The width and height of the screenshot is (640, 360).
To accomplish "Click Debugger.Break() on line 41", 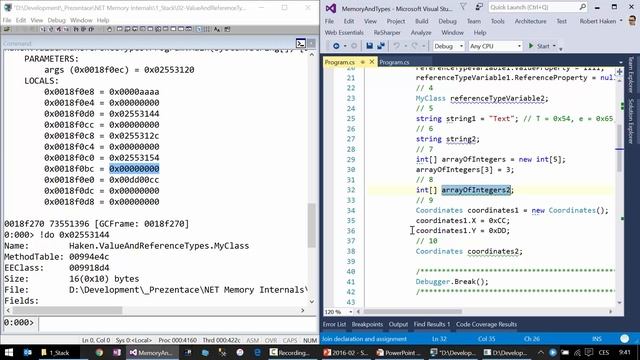I will point(452,282).
